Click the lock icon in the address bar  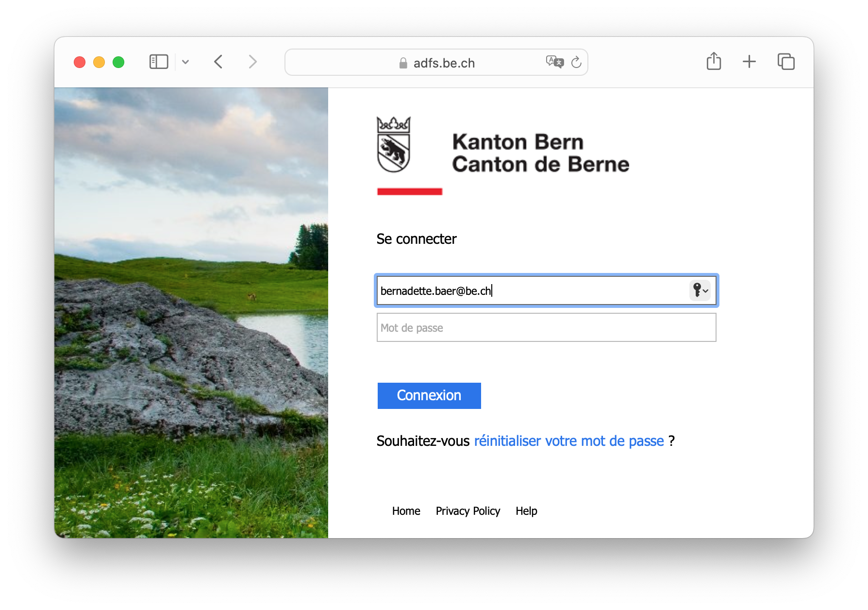click(x=403, y=63)
